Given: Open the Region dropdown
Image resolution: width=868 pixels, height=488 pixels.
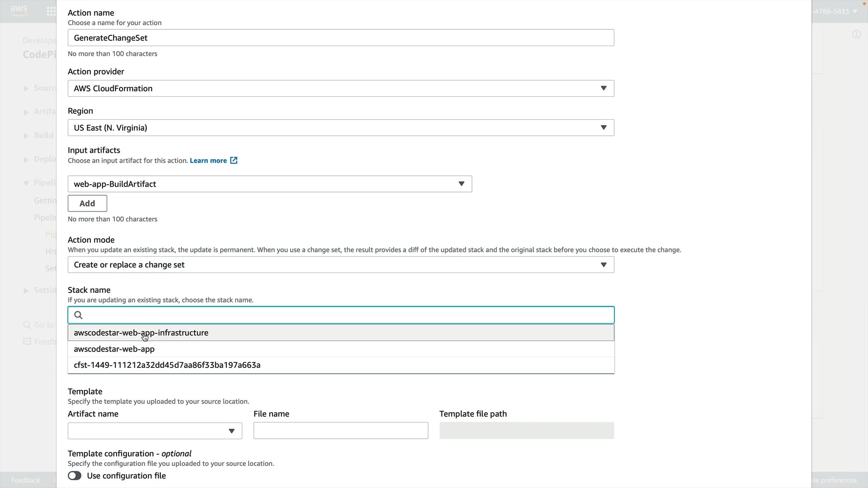Looking at the screenshot, I should tap(340, 128).
